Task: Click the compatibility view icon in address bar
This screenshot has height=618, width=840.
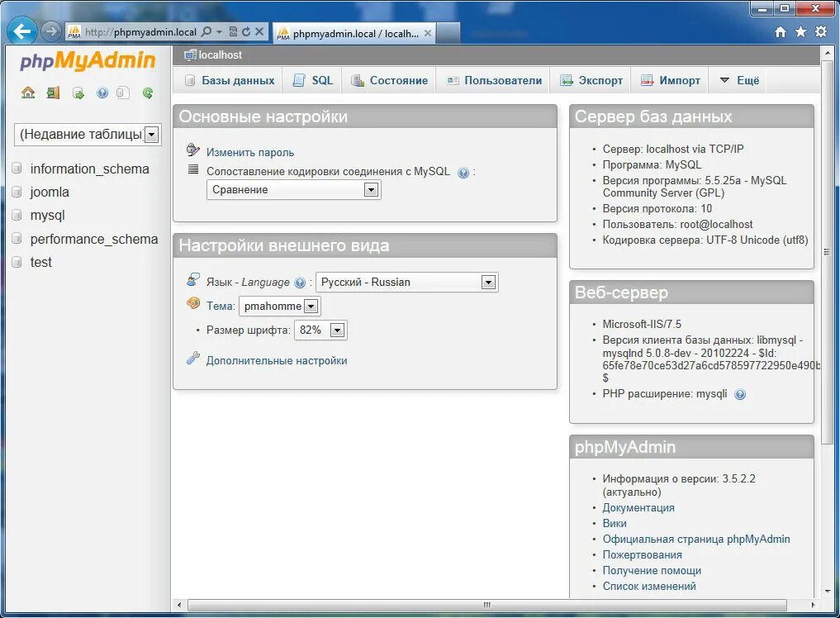Action: [233, 31]
